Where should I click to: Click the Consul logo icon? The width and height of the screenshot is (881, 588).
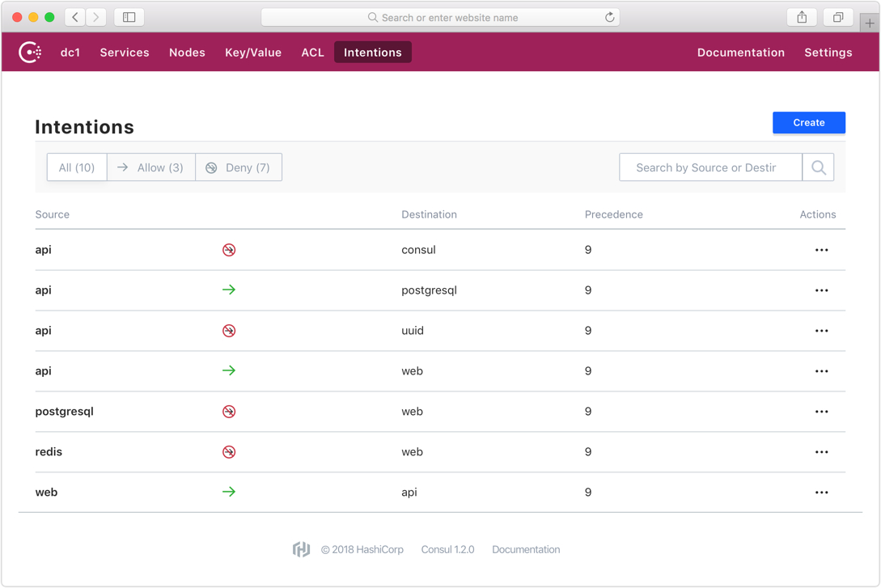pos(30,53)
